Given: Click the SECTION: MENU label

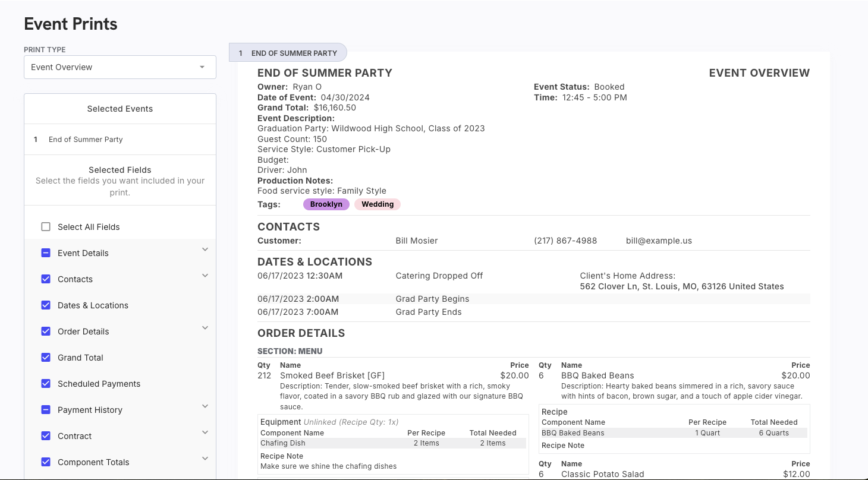Looking at the screenshot, I should pos(290,351).
